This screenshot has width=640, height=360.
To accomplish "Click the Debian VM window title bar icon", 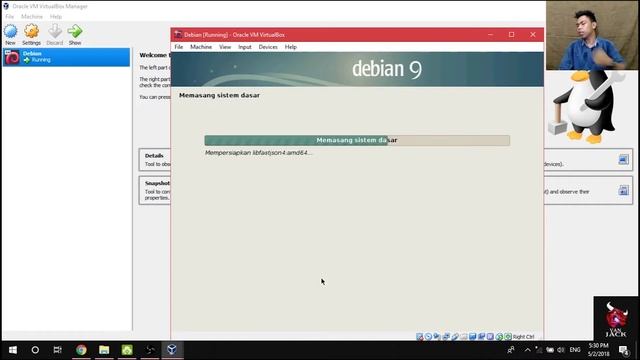I will click(x=178, y=35).
